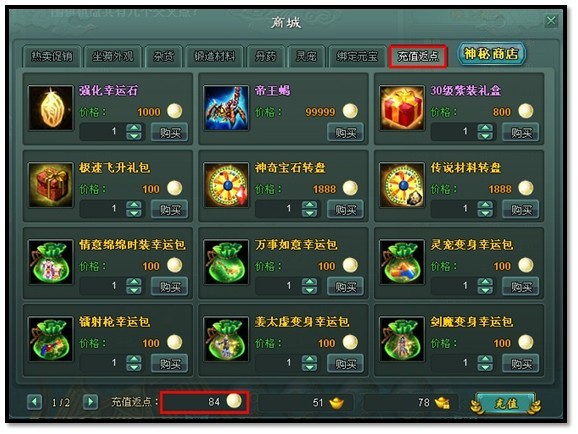578x434 pixels.
Task: Select the 帝王蝎 scorpion mount icon
Action: coord(226,108)
